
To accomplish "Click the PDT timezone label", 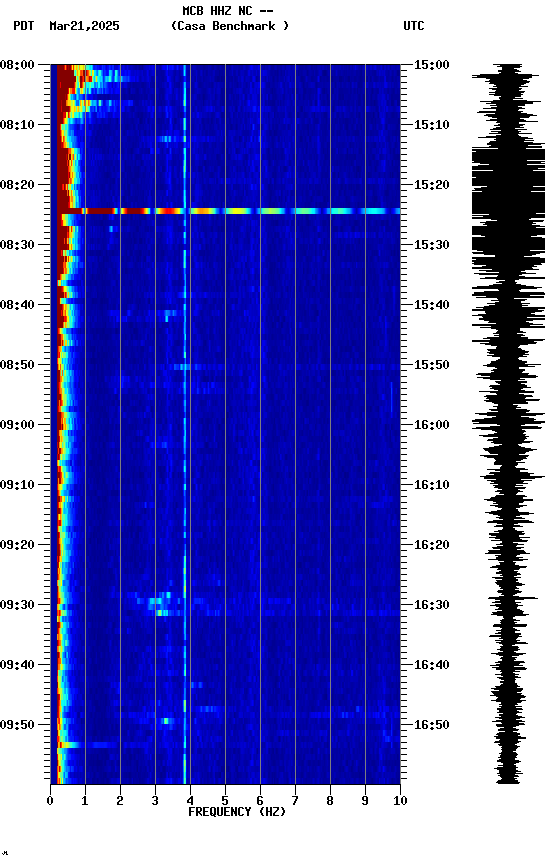I will click(x=24, y=26).
